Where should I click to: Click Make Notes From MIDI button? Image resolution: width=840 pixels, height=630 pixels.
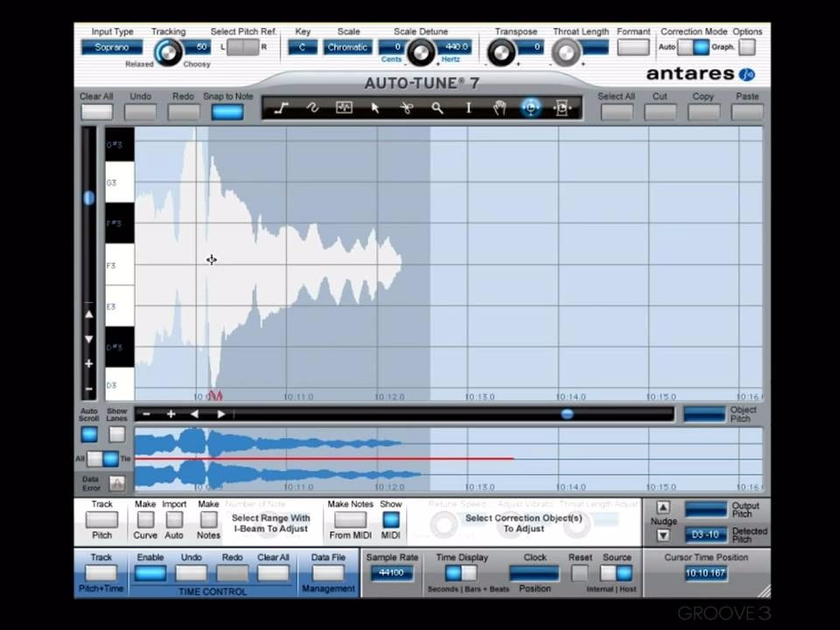[350, 520]
